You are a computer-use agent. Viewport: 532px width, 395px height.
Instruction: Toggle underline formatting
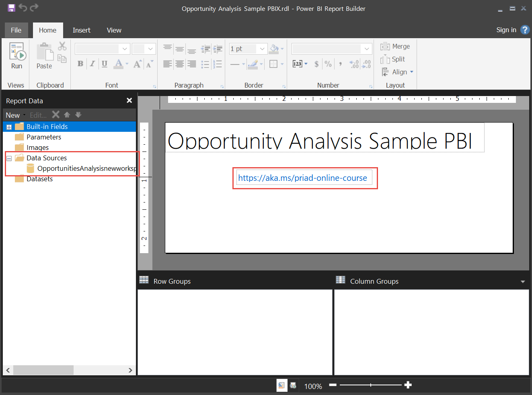tap(105, 64)
